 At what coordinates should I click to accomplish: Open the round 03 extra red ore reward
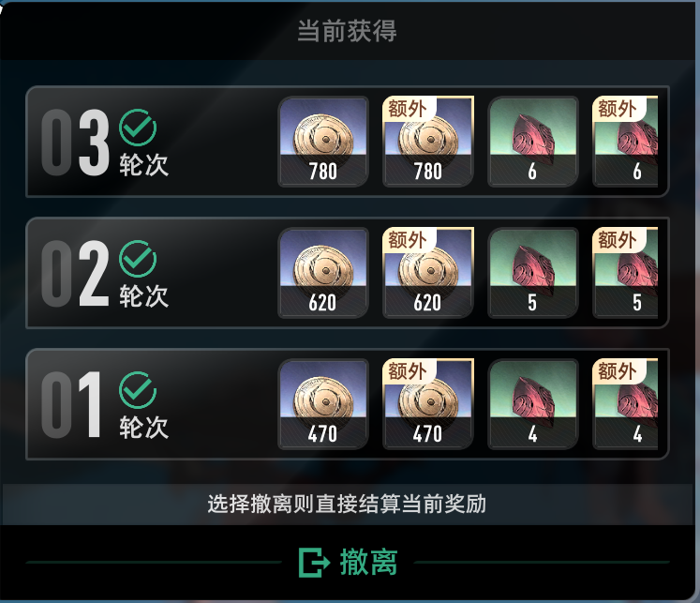tap(625, 142)
